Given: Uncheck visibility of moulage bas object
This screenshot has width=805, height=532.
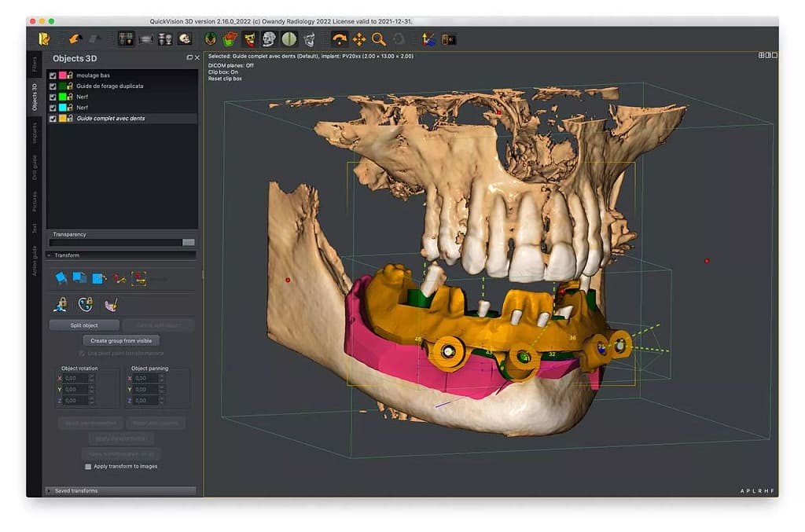Looking at the screenshot, I should (x=53, y=75).
